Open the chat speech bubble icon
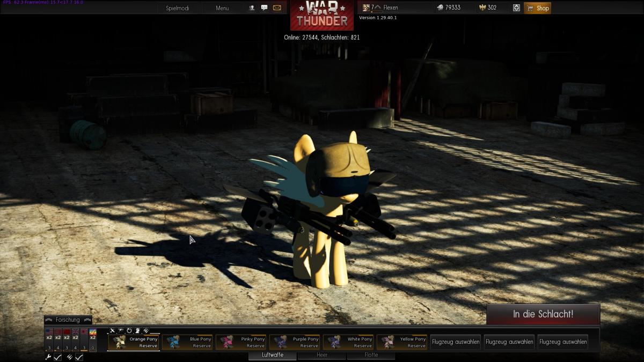 pos(264,8)
